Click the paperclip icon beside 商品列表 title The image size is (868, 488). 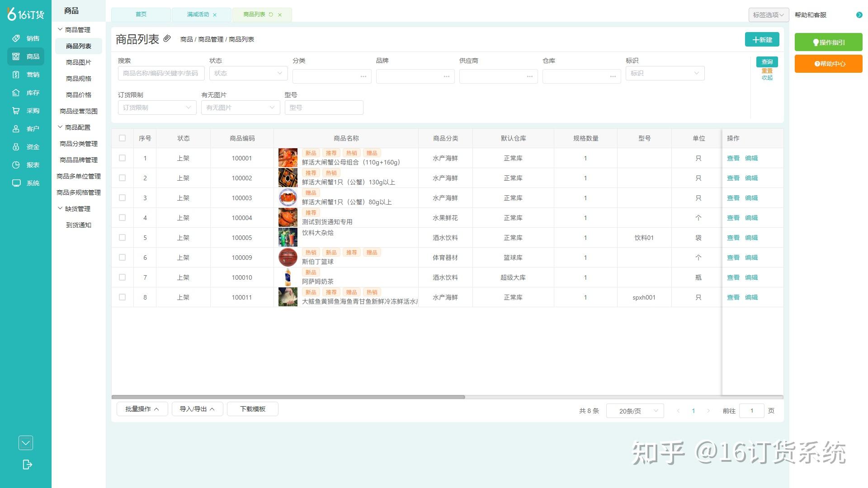click(x=167, y=38)
